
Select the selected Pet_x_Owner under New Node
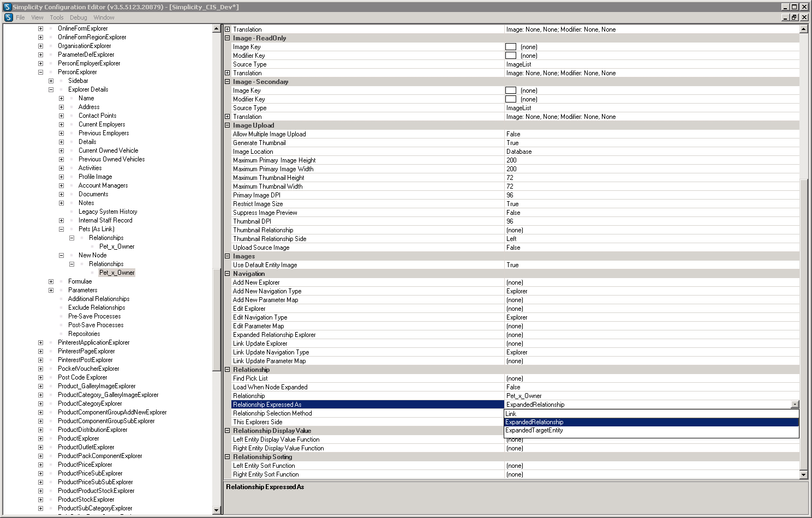[117, 273]
